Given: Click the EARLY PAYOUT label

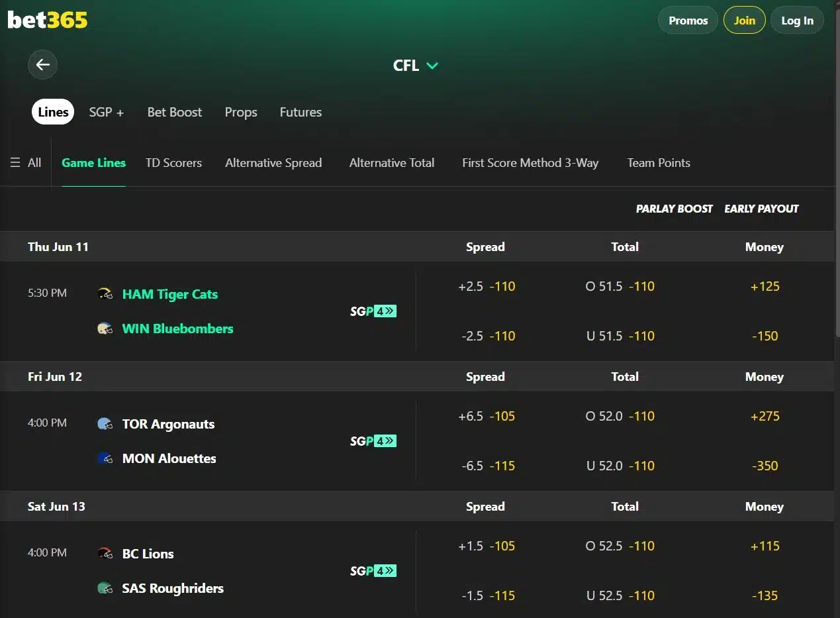Looking at the screenshot, I should point(761,209).
